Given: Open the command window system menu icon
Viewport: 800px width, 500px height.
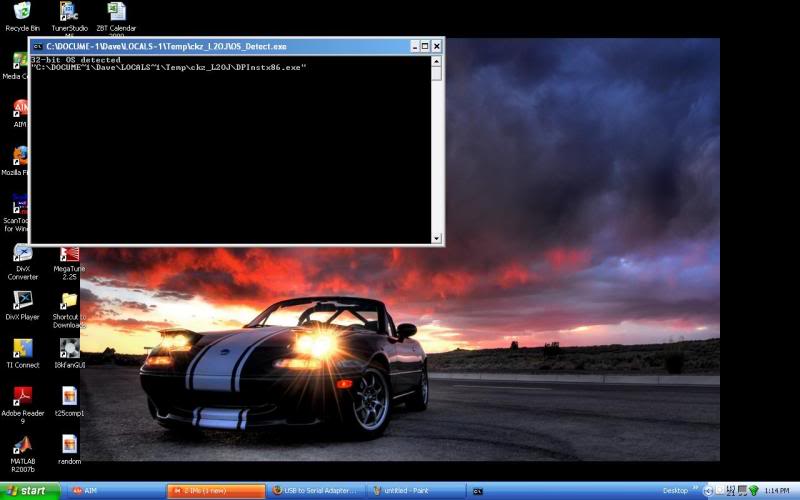Looking at the screenshot, I should pyautogui.click(x=38, y=46).
